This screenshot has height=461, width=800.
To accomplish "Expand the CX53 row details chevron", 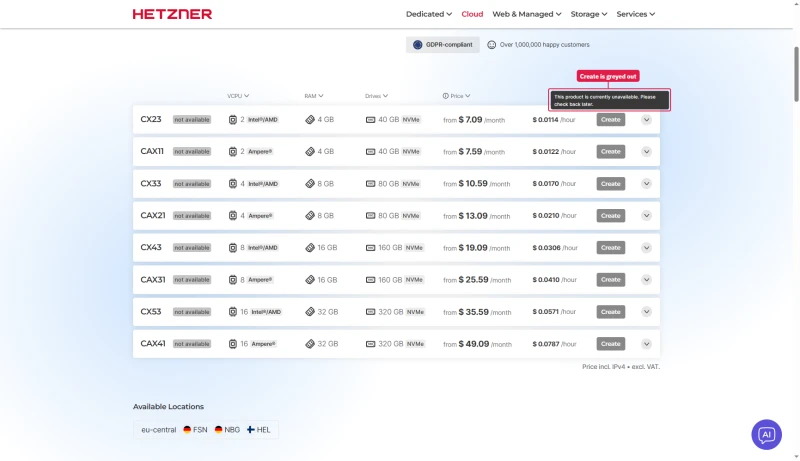I will [x=646, y=312].
